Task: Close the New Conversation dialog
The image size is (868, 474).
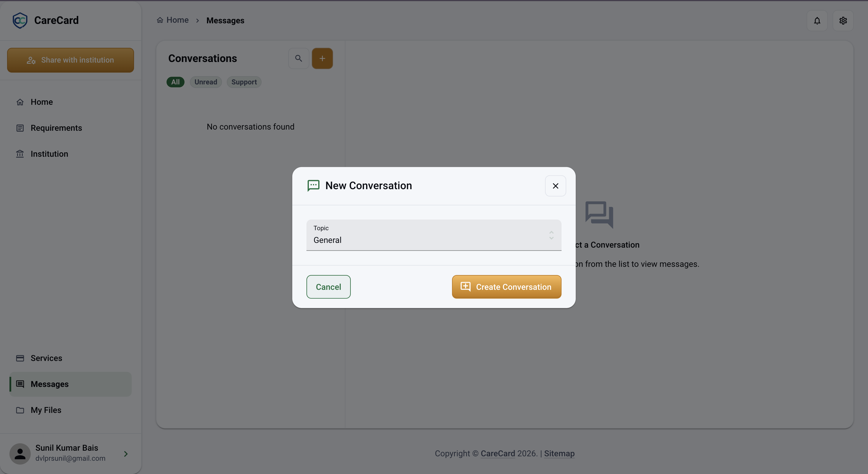Action: 555,186
